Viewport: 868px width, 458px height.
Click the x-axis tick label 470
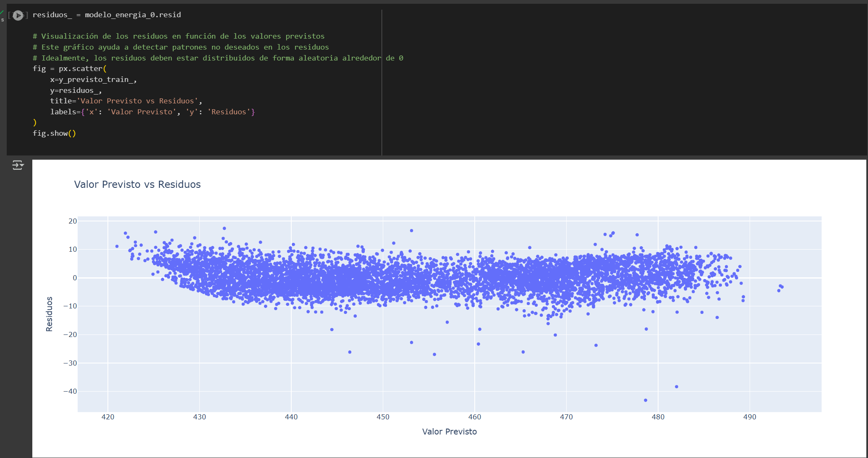(x=566, y=417)
